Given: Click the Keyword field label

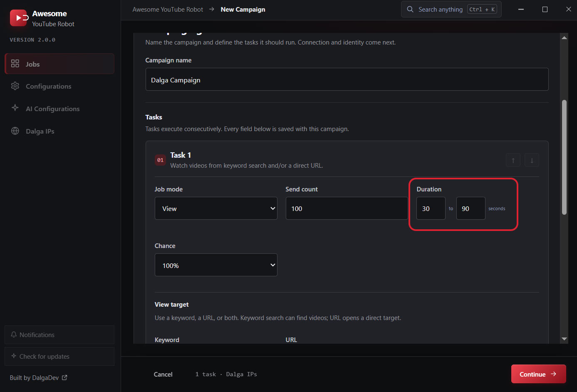Looking at the screenshot, I should [x=167, y=340].
